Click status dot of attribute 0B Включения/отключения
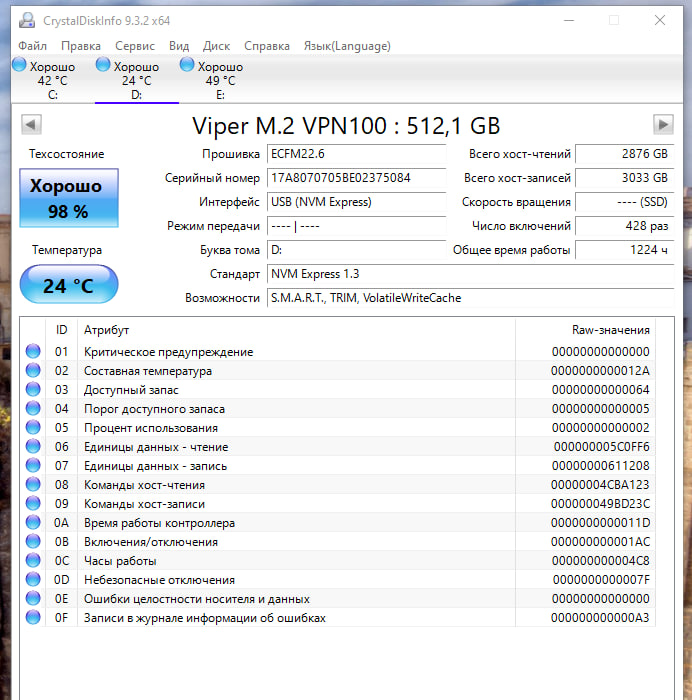The height and width of the screenshot is (700, 692). pyautogui.click(x=33, y=542)
